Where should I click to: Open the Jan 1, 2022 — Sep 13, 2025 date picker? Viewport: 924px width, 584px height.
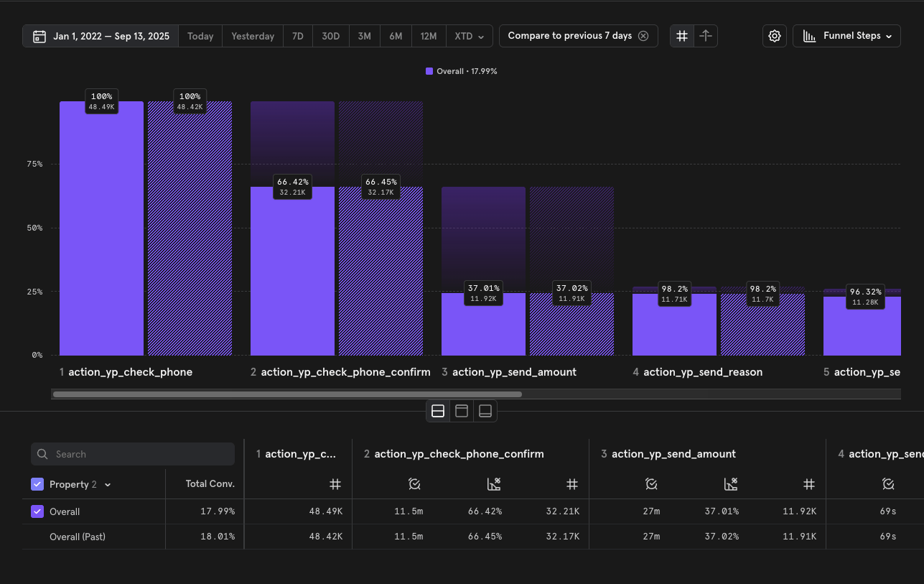(111, 36)
